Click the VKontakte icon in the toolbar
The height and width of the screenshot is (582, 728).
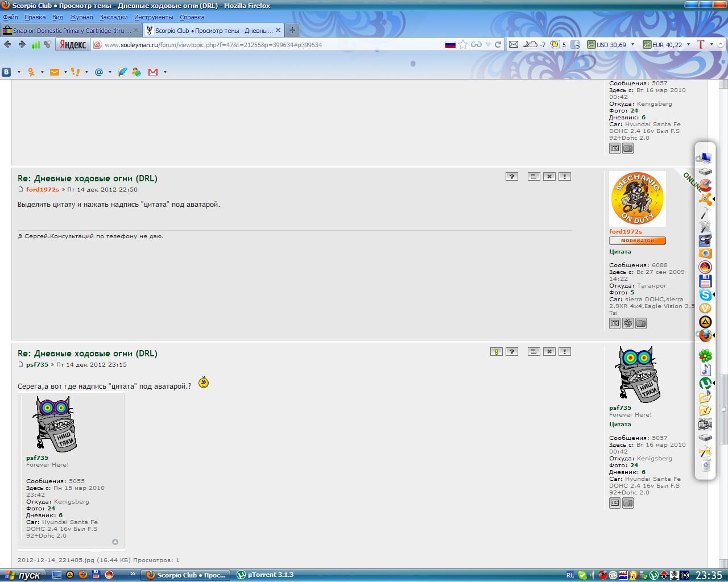(7, 72)
